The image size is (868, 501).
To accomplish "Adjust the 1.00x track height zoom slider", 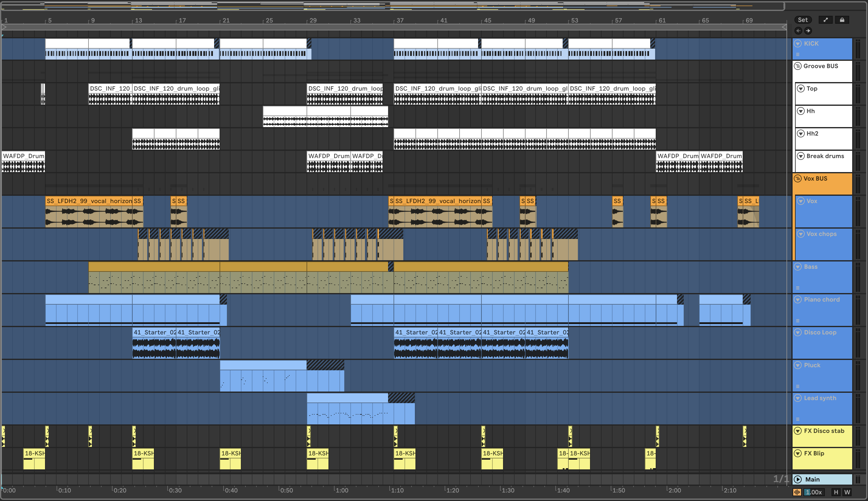I will coord(814,492).
